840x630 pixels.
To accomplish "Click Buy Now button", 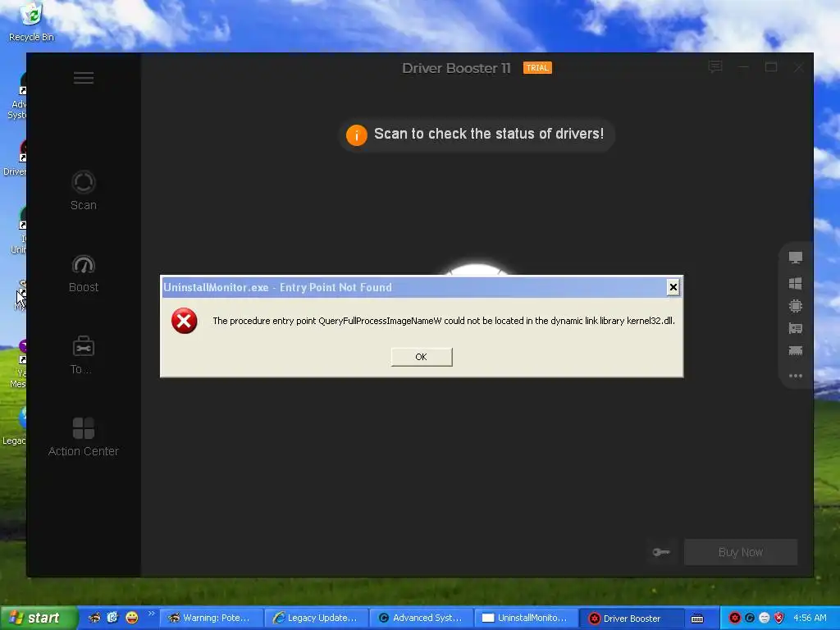I will click(741, 552).
